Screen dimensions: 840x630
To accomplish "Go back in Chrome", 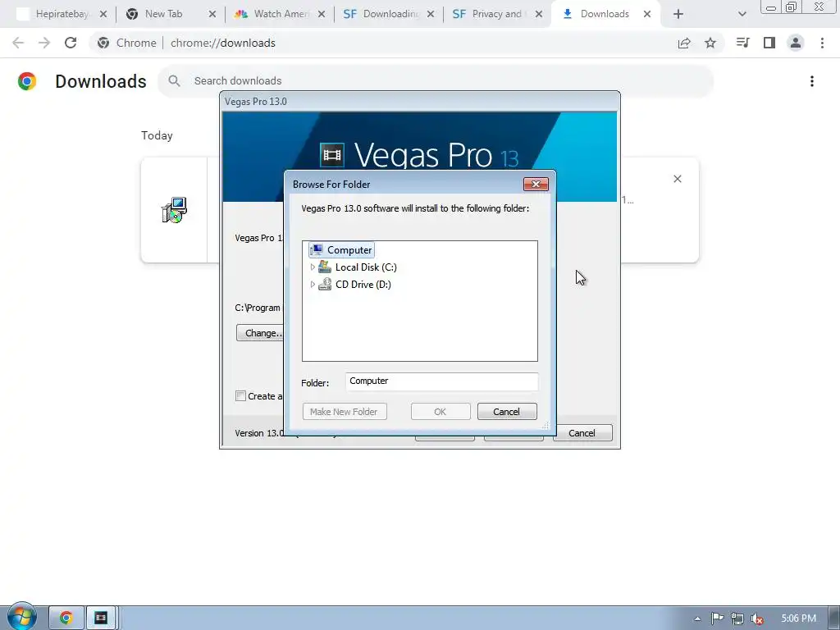I will [18, 43].
